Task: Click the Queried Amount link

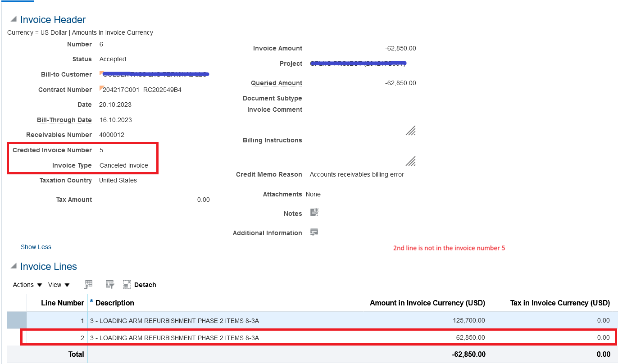Action: coord(276,82)
